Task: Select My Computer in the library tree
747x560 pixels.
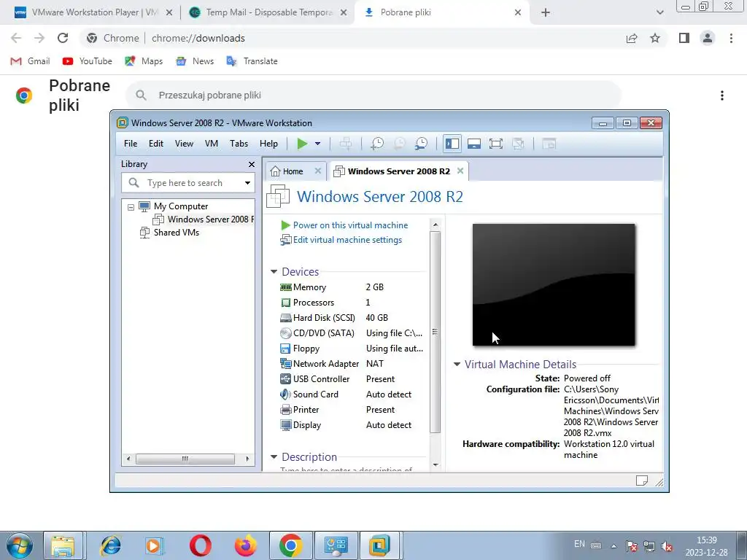Action: click(x=181, y=206)
